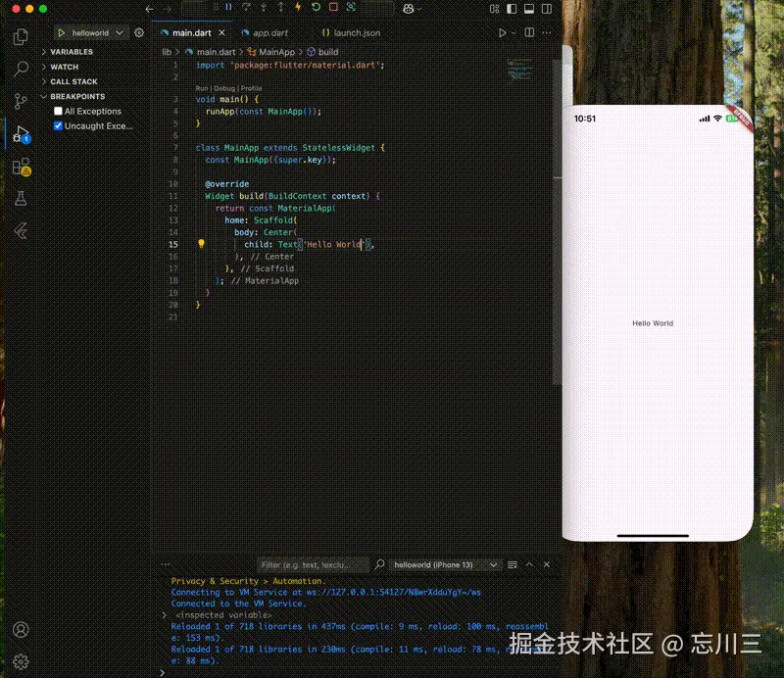Click the debug console input prompt
The image size is (784, 678).
click(358, 672)
